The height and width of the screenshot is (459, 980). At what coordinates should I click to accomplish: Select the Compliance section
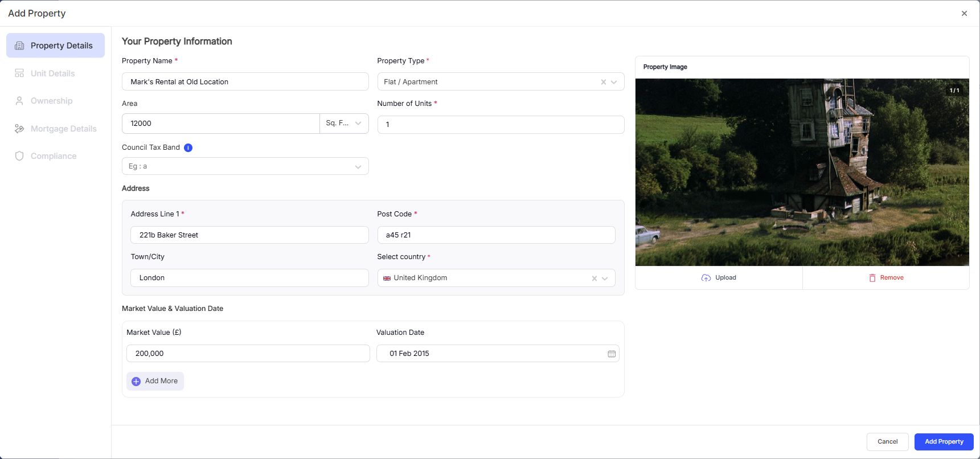53,156
